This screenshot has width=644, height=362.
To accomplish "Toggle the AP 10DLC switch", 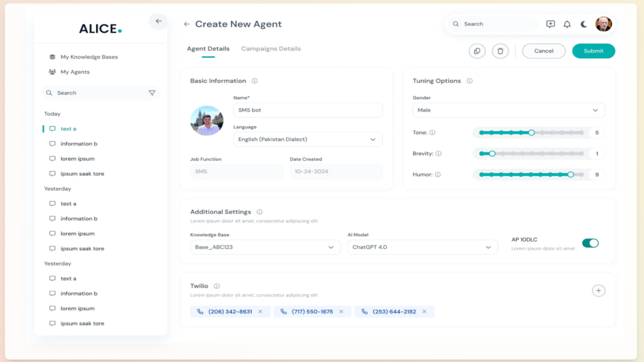I will (x=590, y=243).
